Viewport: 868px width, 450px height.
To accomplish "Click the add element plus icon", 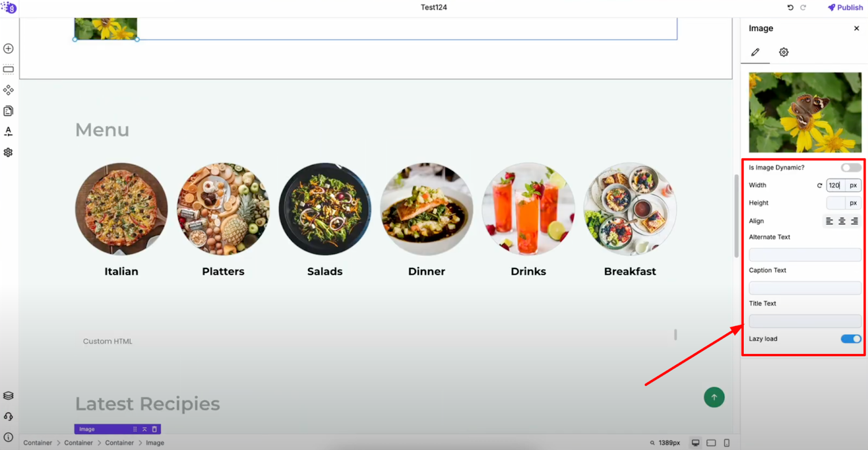I will (8, 48).
